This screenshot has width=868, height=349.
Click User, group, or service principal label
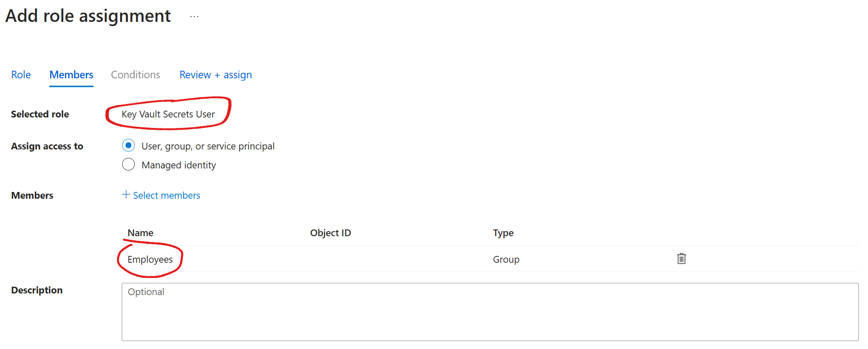tap(208, 146)
